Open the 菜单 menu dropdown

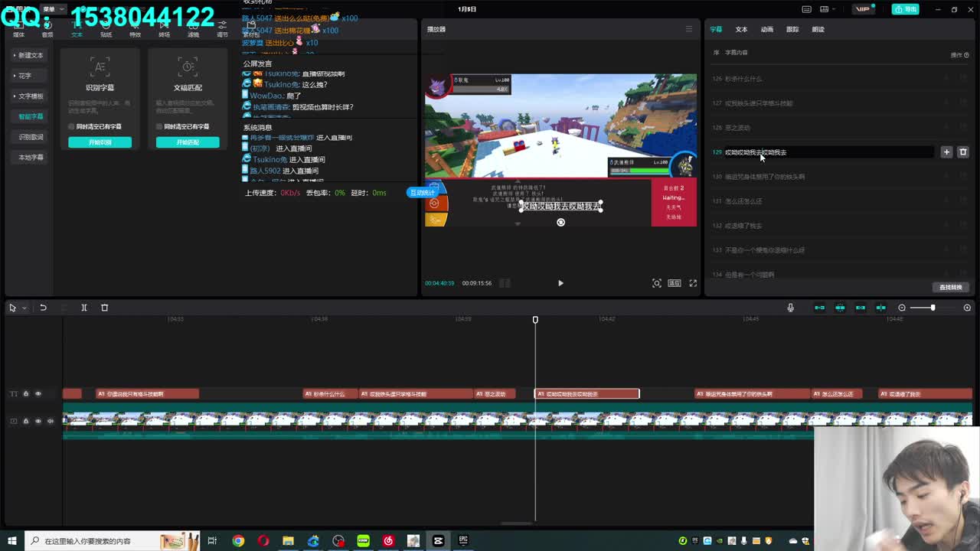tap(54, 9)
